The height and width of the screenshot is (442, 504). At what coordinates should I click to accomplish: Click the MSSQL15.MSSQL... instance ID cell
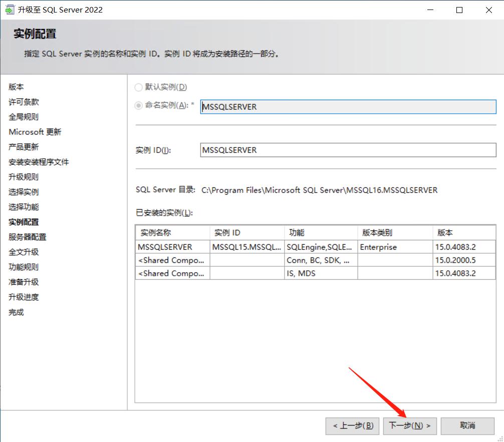point(247,247)
